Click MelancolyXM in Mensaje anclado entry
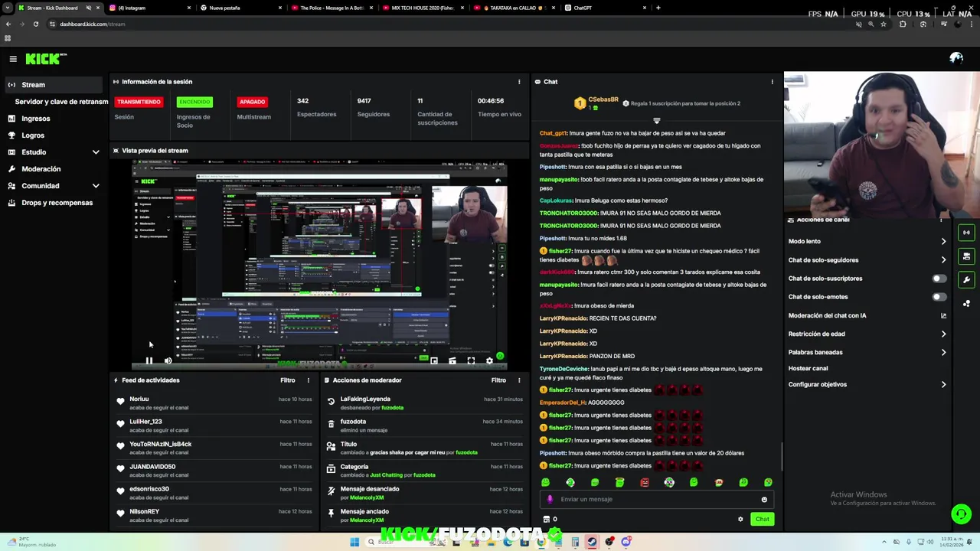Image resolution: width=980 pixels, height=551 pixels. [x=367, y=520]
